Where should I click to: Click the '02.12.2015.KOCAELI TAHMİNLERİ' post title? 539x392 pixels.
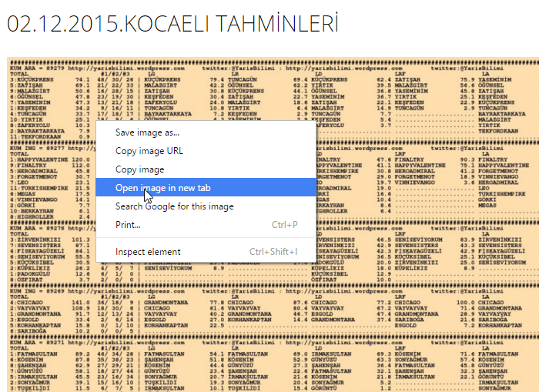tap(173, 24)
